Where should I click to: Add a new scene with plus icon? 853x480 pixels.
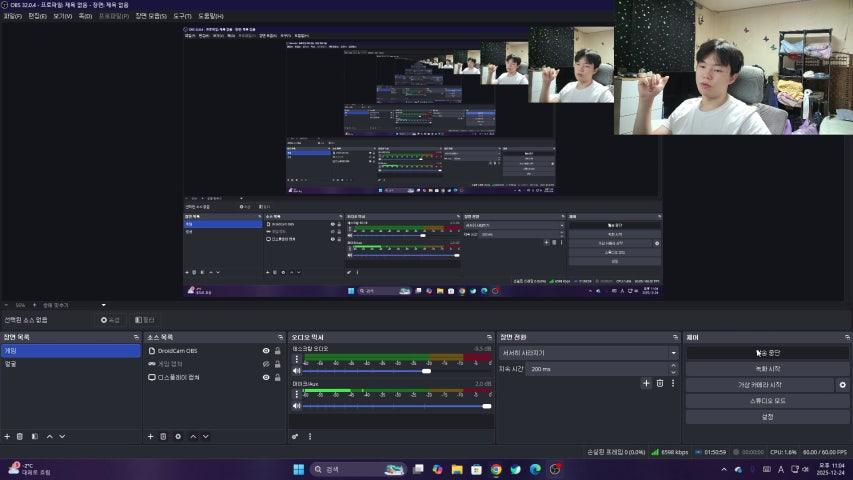[x=7, y=436]
